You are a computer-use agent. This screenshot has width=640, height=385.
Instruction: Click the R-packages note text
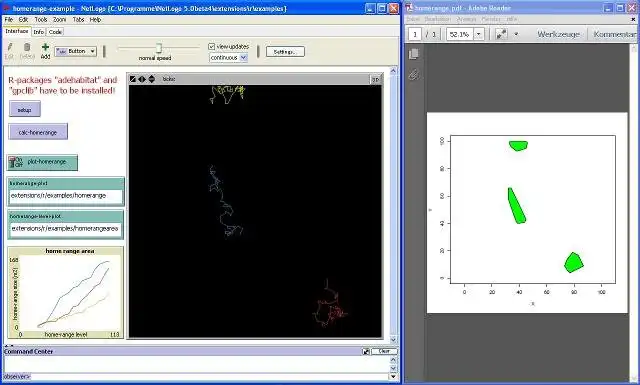tap(62, 85)
